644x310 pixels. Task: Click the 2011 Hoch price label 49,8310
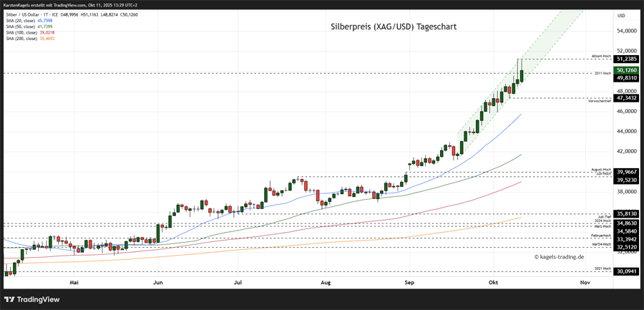click(x=627, y=78)
